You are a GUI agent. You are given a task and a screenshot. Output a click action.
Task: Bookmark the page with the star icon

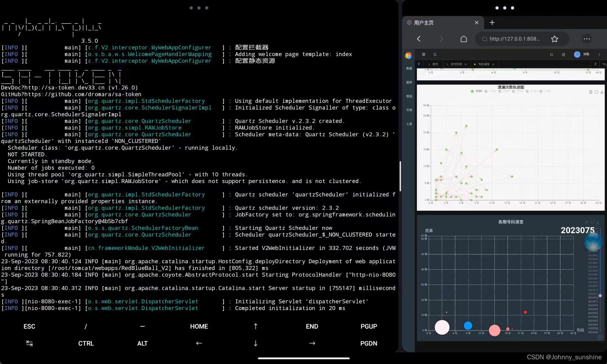pyautogui.click(x=554, y=39)
